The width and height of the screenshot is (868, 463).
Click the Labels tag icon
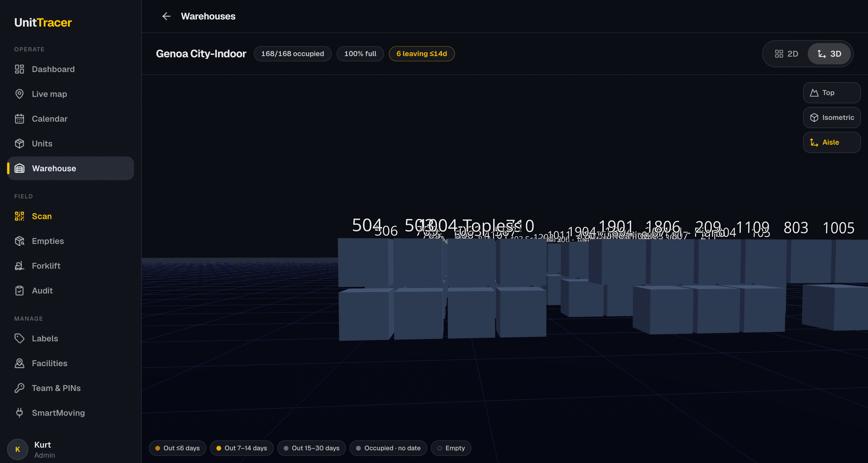(x=19, y=338)
